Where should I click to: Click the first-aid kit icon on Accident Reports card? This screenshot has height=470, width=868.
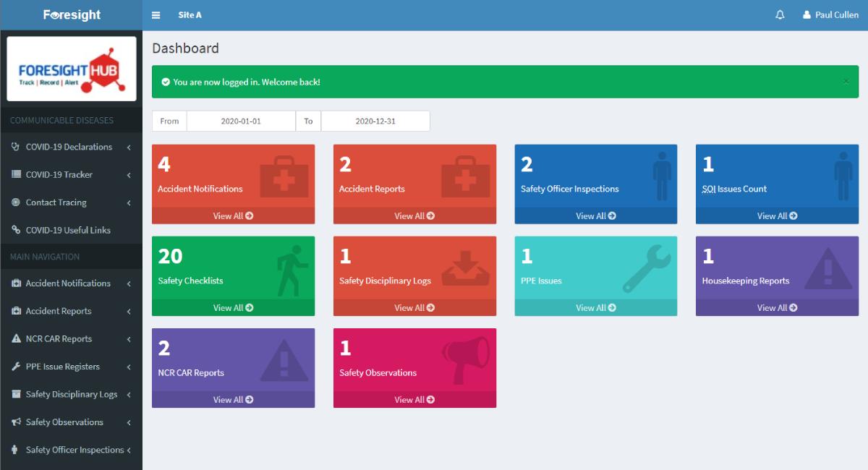[465, 177]
